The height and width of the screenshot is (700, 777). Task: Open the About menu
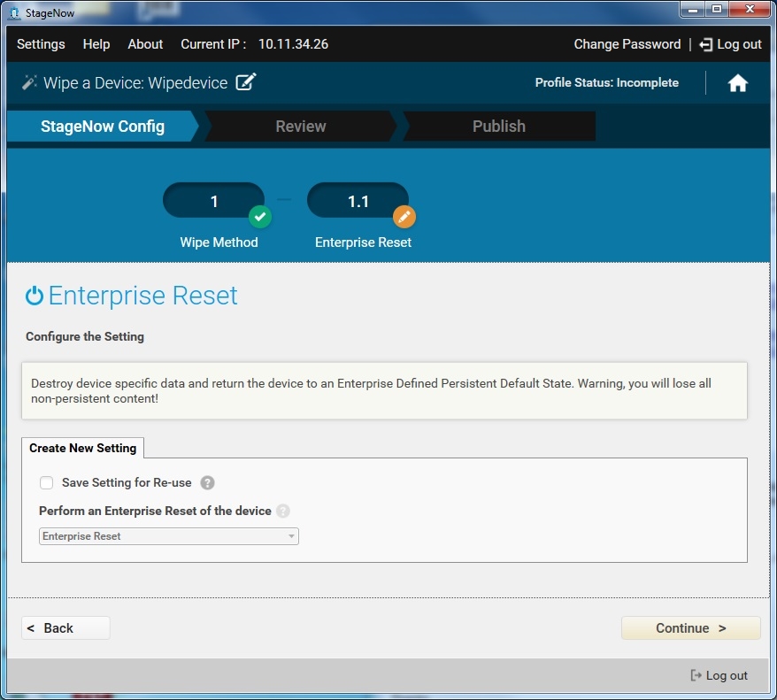145,44
